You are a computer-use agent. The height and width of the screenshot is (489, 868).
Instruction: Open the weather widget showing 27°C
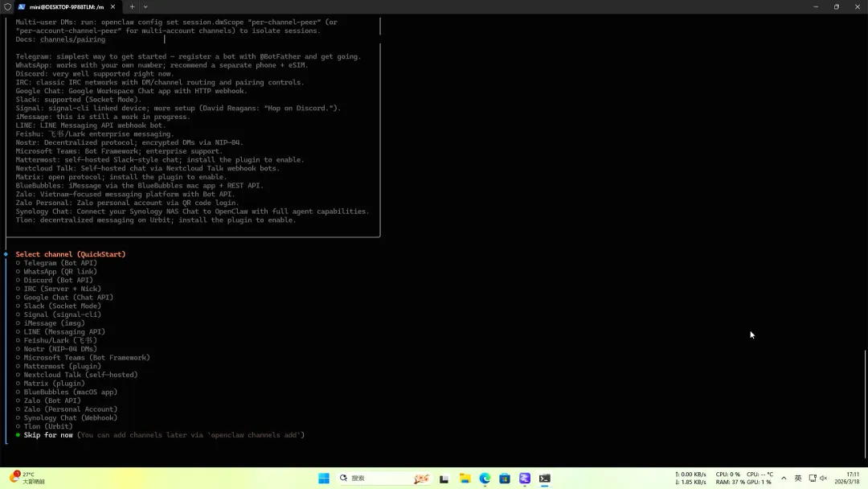tap(27, 478)
